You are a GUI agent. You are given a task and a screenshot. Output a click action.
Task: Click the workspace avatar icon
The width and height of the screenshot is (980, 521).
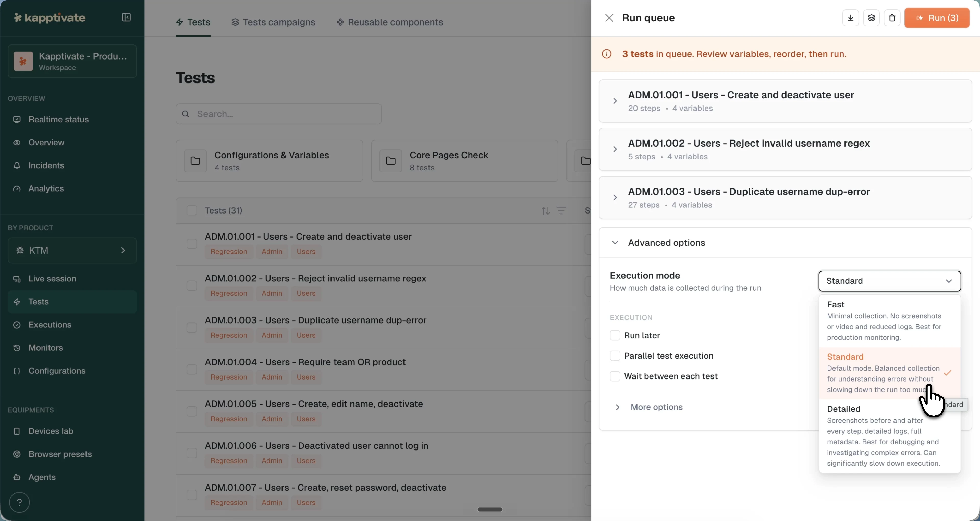pos(23,61)
